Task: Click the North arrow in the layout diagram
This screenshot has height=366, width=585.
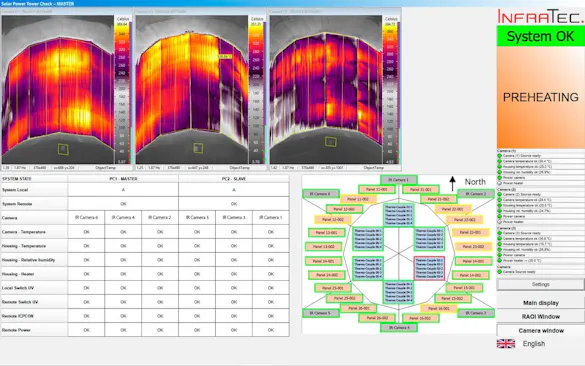Action: coord(453,184)
